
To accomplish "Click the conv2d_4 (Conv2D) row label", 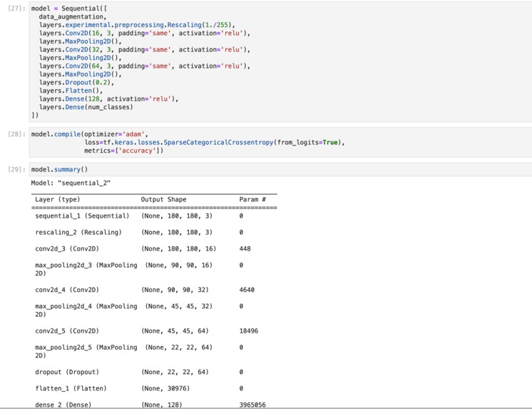I will pyautogui.click(x=67, y=290).
